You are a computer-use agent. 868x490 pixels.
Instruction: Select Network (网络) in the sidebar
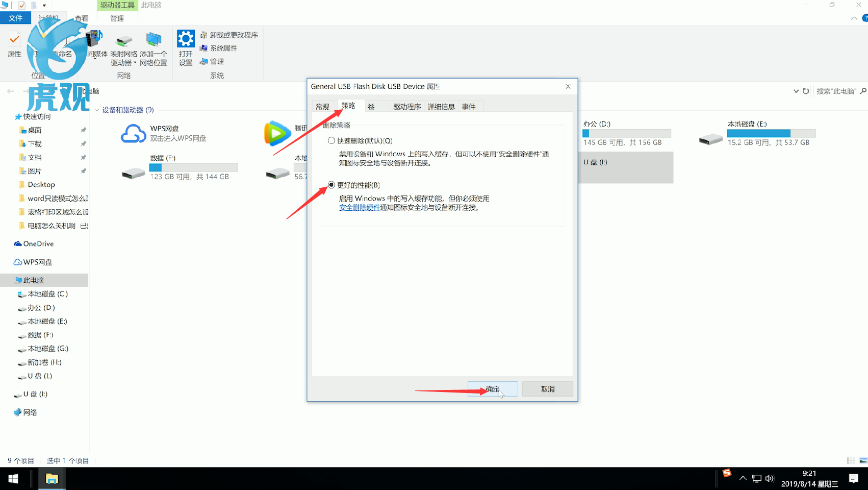click(x=25, y=412)
